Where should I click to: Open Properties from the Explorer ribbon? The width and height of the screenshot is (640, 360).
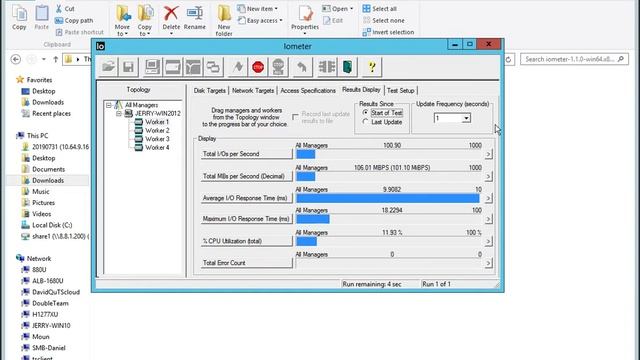click(x=305, y=20)
